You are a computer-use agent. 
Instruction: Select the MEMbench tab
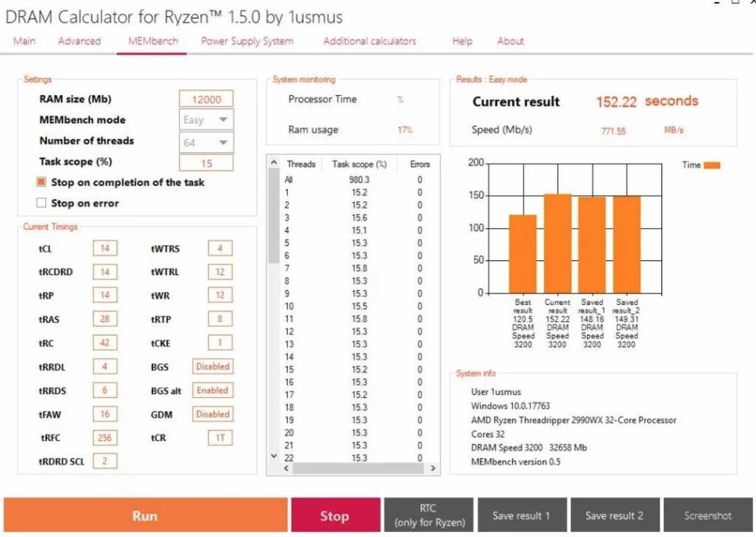point(153,41)
